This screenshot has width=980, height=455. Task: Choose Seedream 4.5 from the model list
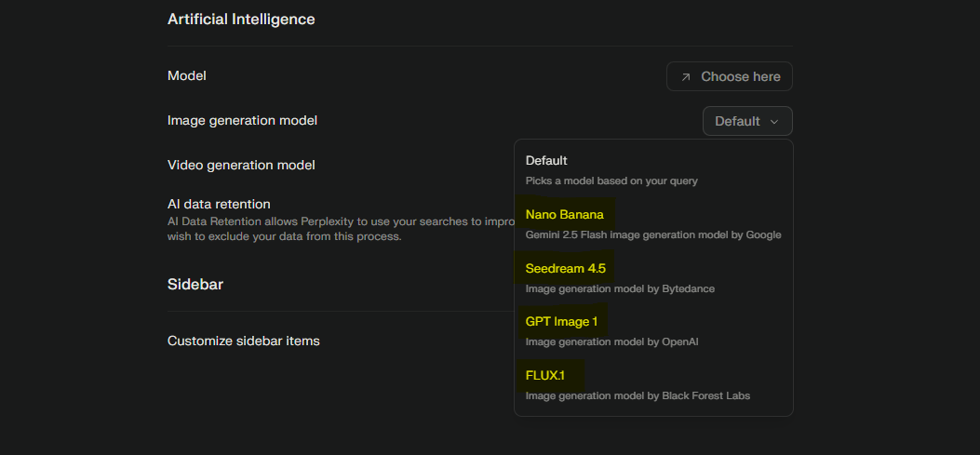point(565,269)
